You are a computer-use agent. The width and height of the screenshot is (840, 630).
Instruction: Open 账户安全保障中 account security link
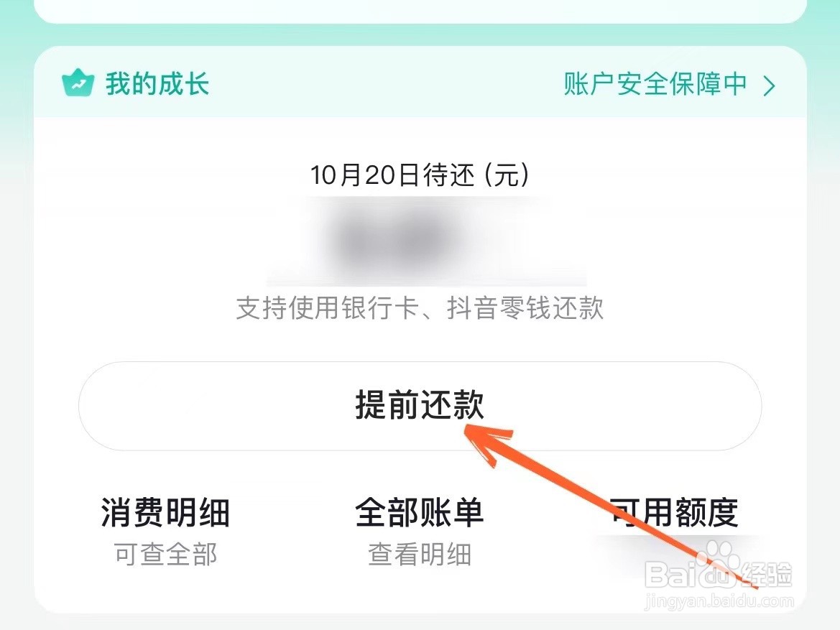coord(655,84)
